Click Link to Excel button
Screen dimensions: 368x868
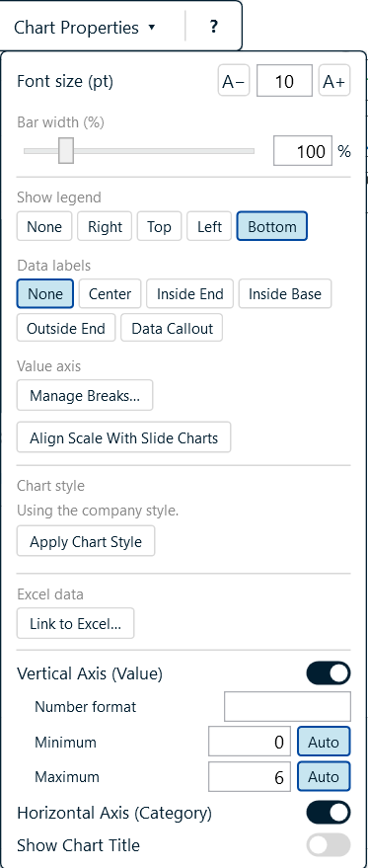75,623
